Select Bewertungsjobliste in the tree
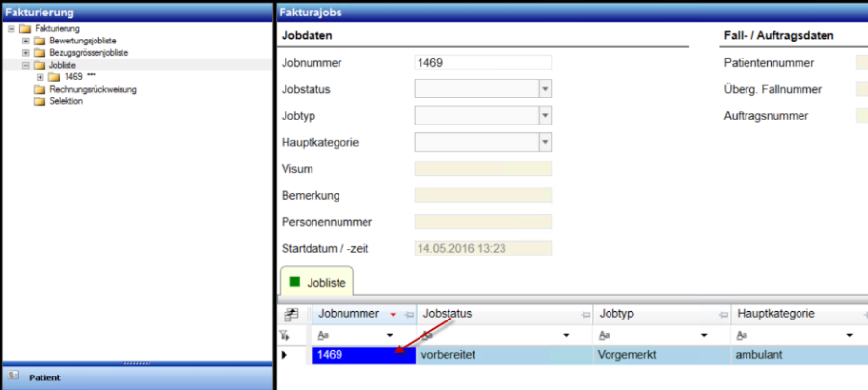 tap(83, 41)
